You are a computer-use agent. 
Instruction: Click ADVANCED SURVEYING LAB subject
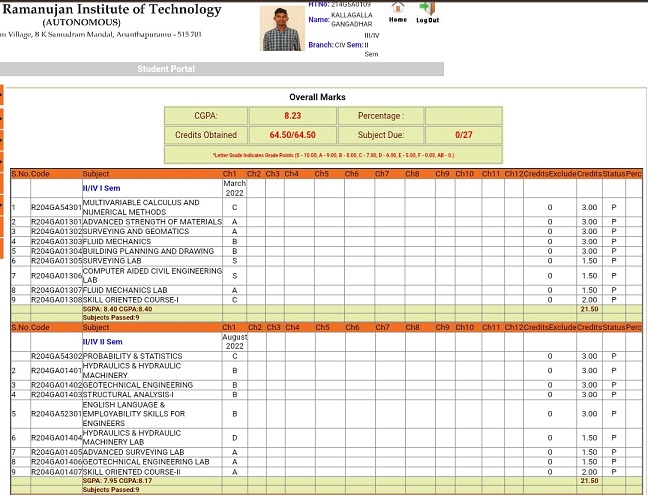[133, 452]
